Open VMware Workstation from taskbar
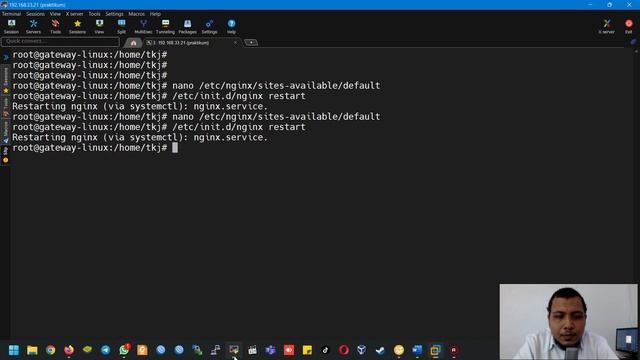This screenshot has width=640, height=360. tap(435, 350)
